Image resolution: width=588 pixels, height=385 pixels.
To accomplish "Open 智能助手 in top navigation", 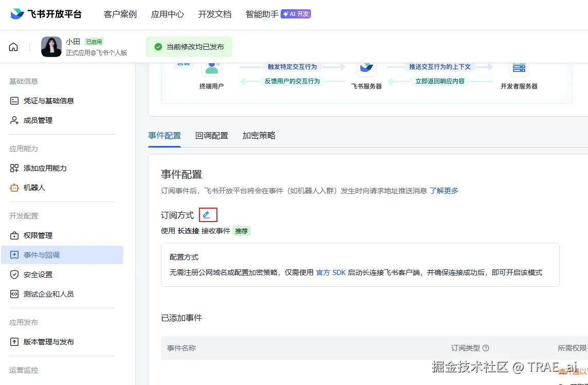I will tap(262, 14).
